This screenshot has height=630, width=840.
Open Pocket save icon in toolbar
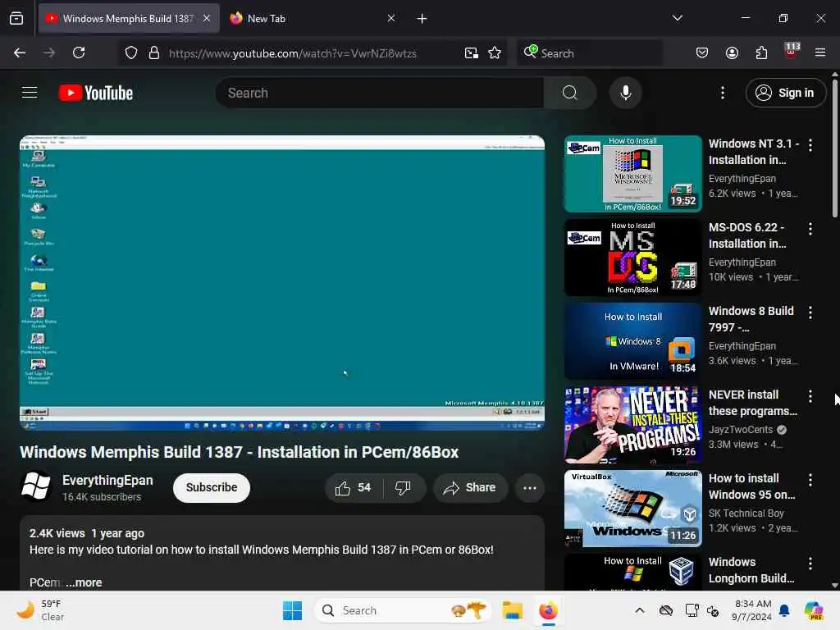702,52
